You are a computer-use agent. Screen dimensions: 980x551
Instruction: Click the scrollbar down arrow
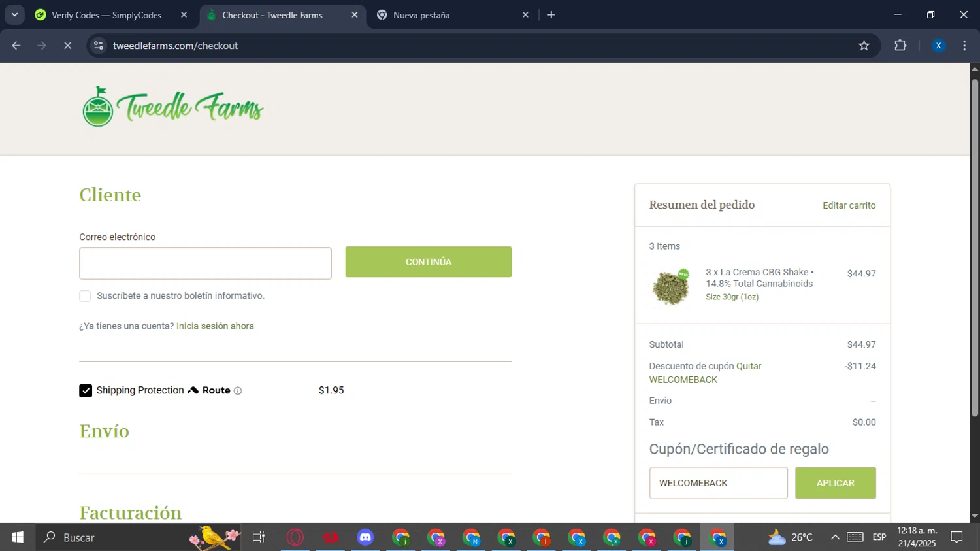pyautogui.click(x=974, y=516)
